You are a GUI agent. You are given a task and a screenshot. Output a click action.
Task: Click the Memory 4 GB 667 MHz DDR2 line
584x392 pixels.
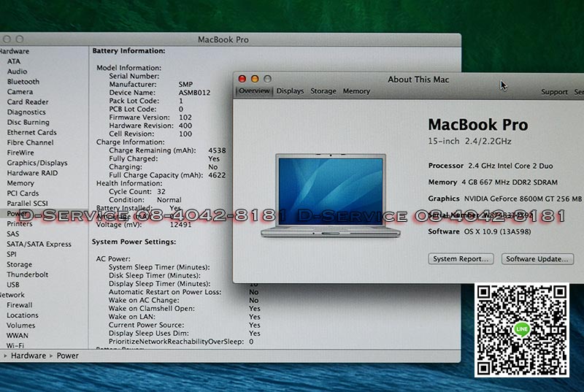point(493,182)
